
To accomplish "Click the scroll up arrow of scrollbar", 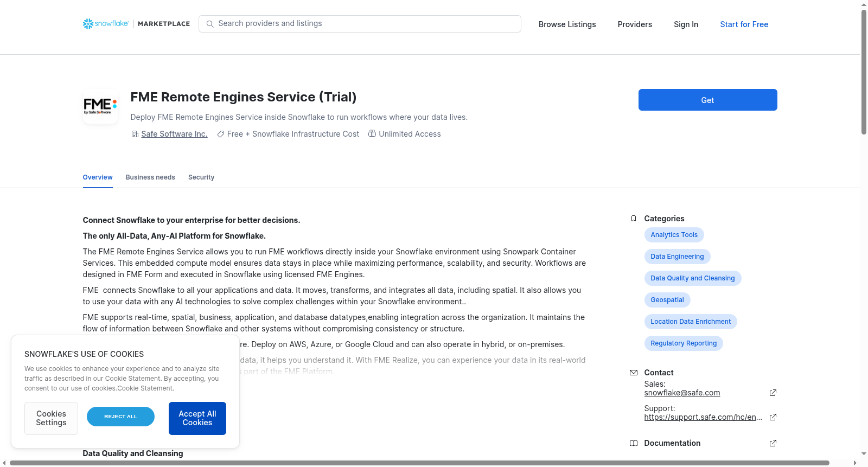I will (864, 4).
